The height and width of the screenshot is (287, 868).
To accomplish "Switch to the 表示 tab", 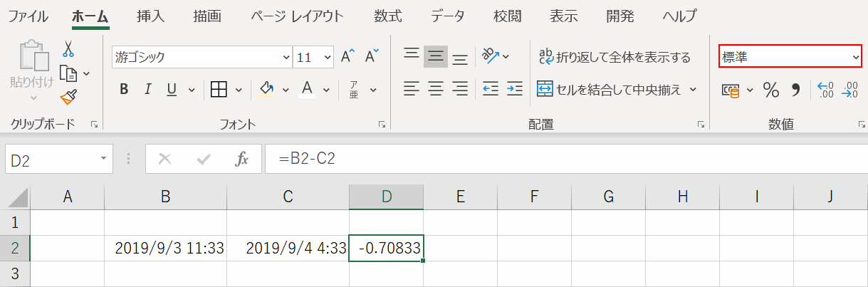I will [x=564, y=16].
